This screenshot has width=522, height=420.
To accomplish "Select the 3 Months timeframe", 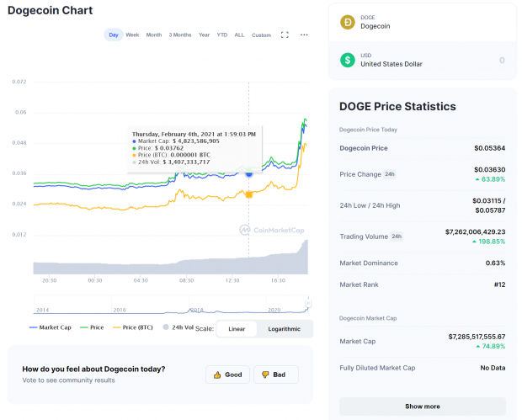I will 180,35.
